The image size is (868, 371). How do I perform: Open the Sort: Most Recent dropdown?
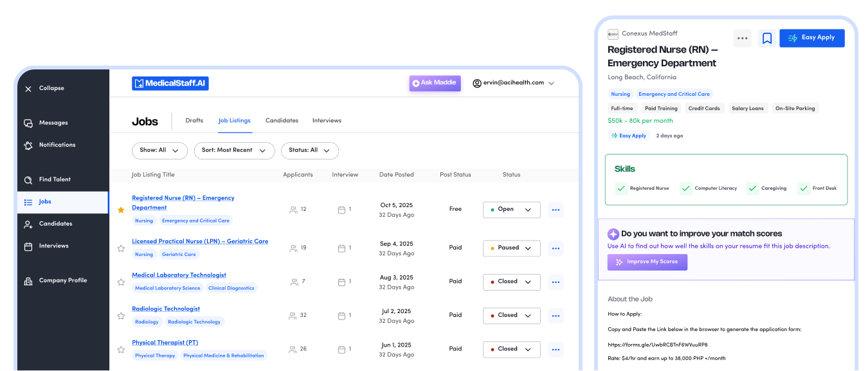pos(233,150)
